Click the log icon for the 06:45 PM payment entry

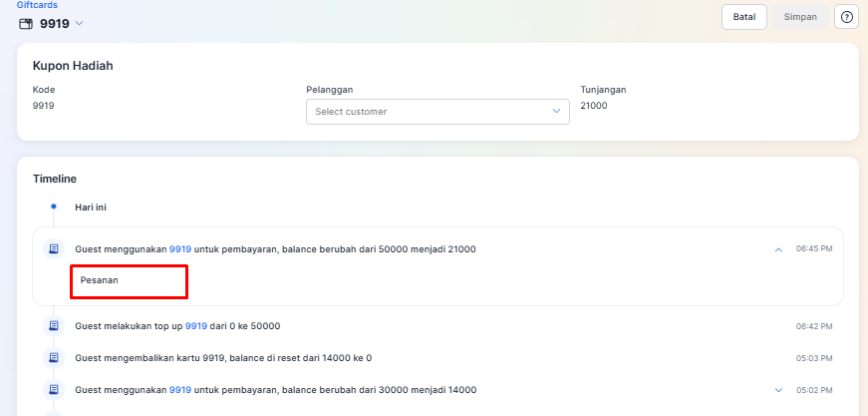pos(54,249)
